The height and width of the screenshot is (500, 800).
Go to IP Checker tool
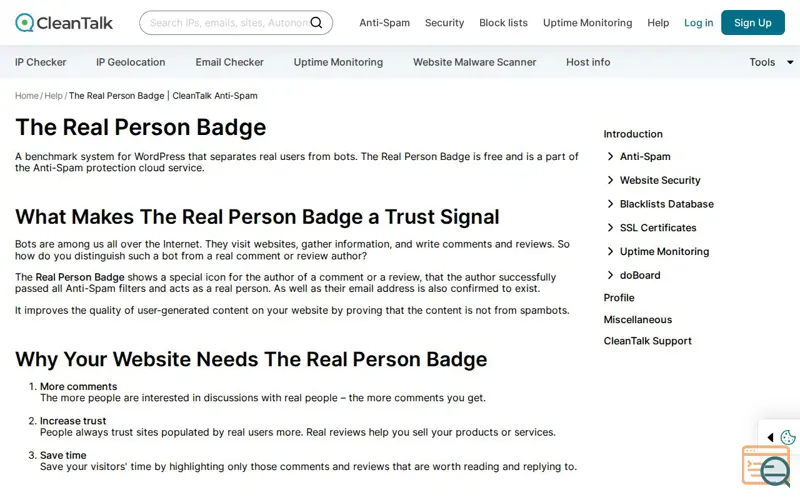pyautogui.click(x=40, y=62)
